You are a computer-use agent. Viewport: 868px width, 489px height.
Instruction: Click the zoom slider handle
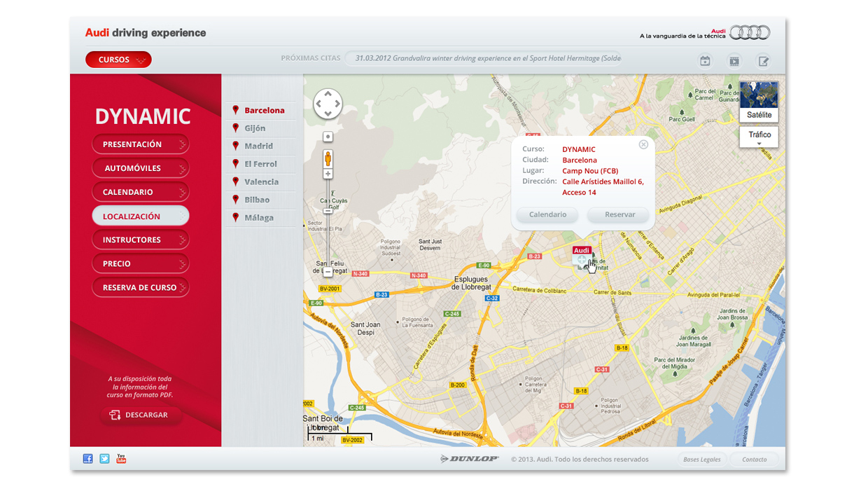pos(328,210)
